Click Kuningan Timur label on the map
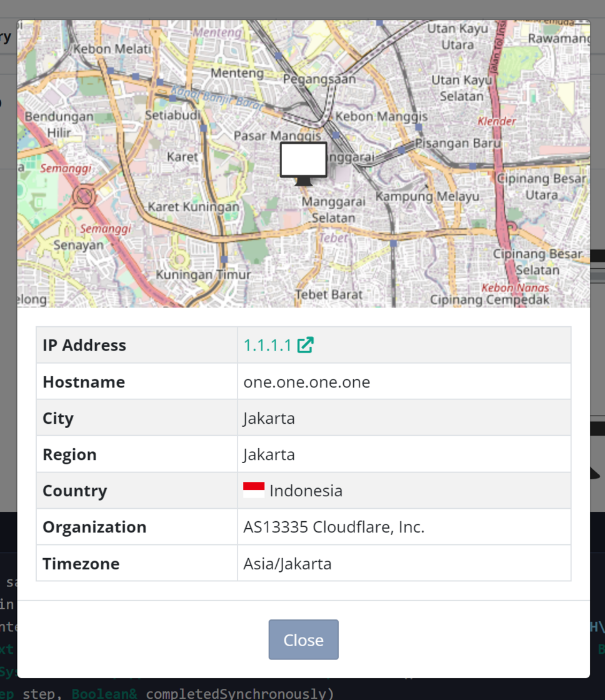The image size is (605, 700). [x=203, y=274]
